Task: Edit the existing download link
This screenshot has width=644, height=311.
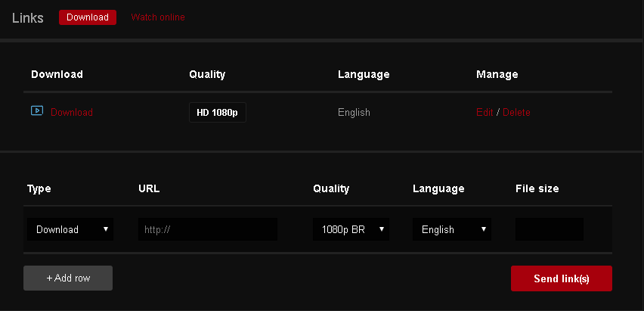Action: [x=485, y=113]
